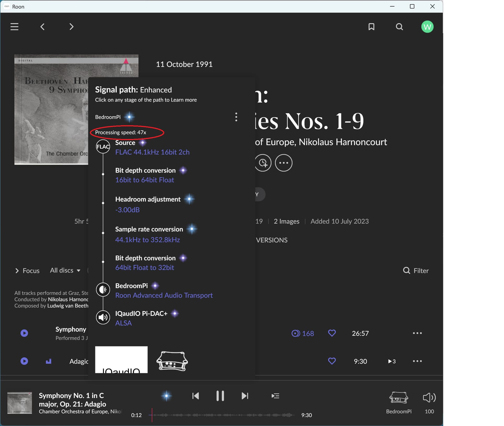504x426 pixels.
Task: Open the 2 Images link
Action: click(286, 221)
